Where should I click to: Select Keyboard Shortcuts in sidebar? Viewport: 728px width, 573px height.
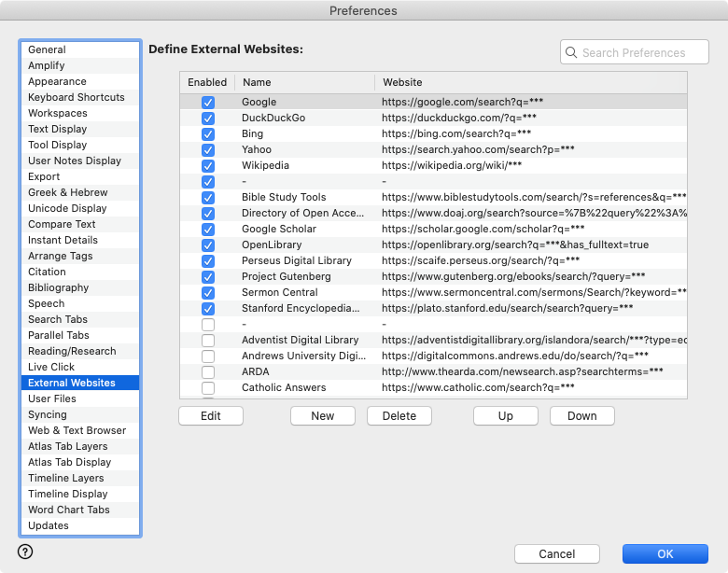pos(76,97)
